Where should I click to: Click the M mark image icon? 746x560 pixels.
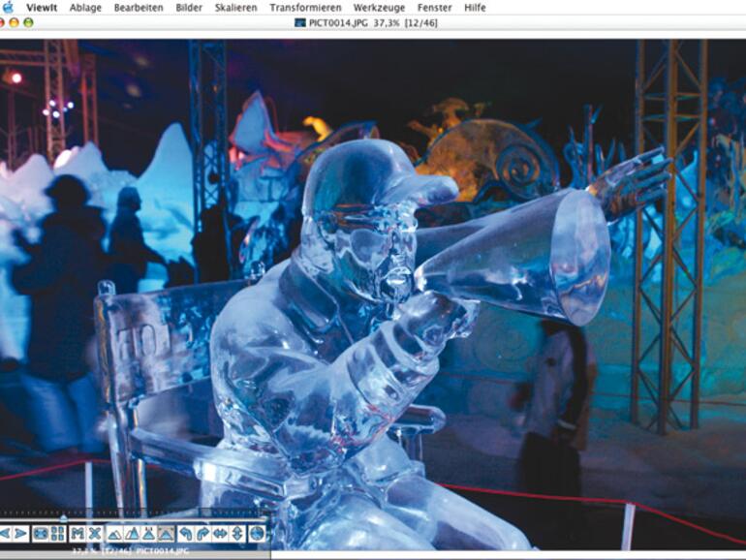point(78,533)
